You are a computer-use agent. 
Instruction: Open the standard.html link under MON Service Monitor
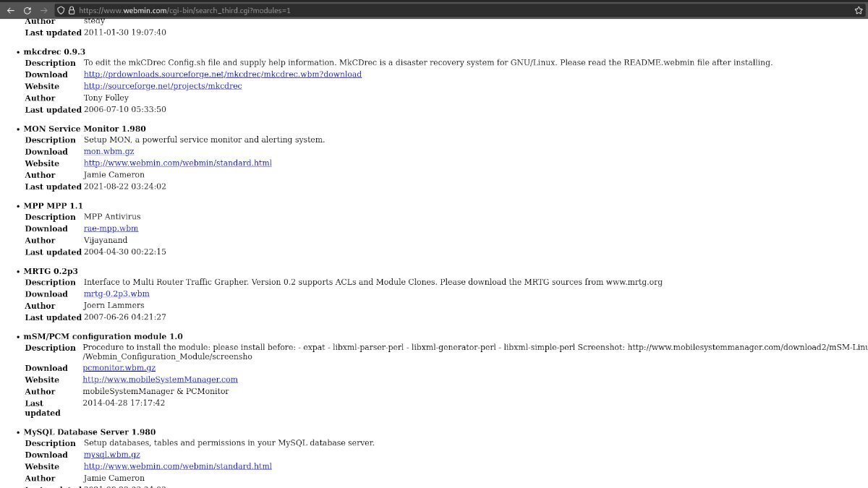point(177,163)
